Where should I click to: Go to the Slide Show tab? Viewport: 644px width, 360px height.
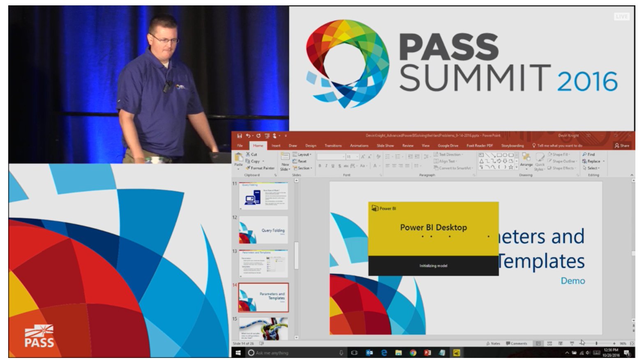(x=385, y=145)
